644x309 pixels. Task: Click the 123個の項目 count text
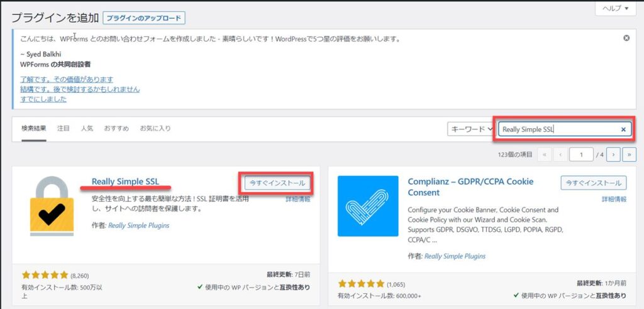(x=514, y=154)
